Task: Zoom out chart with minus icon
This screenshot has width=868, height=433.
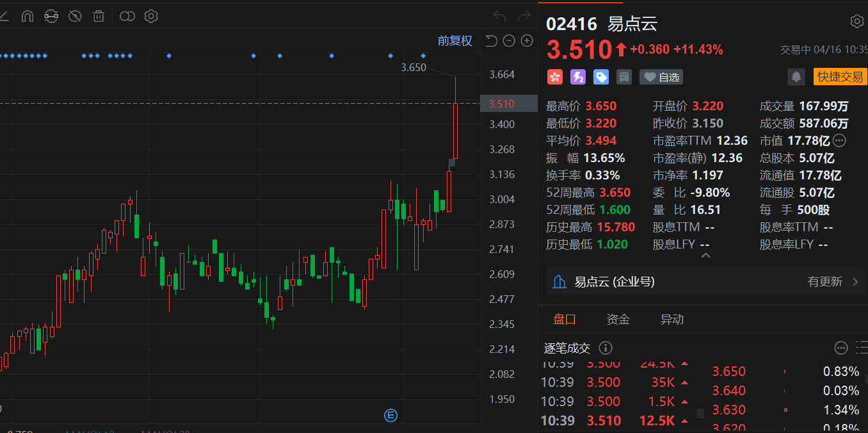Action: (x=509, y=41)
